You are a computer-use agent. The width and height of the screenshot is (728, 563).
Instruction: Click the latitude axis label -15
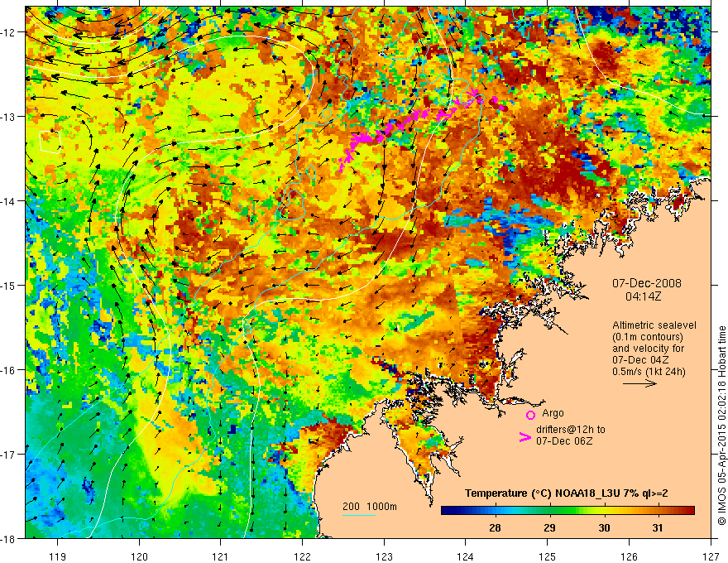[9, 285]
